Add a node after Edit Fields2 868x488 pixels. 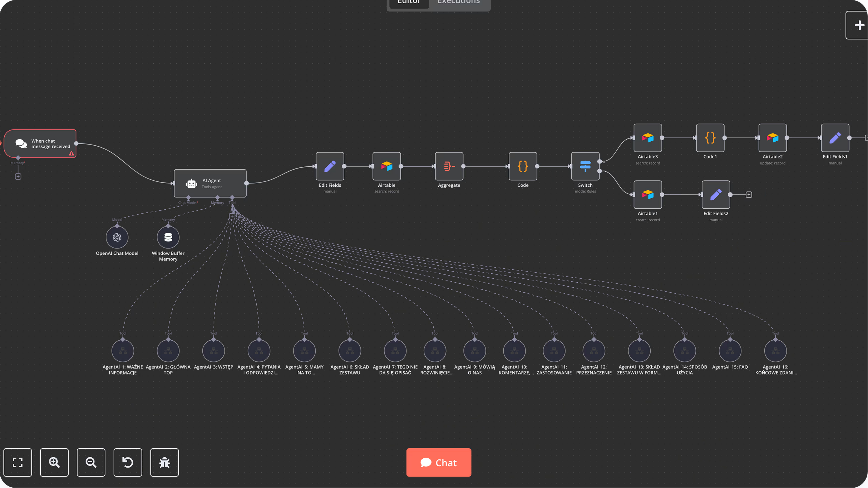coord(749,195)
